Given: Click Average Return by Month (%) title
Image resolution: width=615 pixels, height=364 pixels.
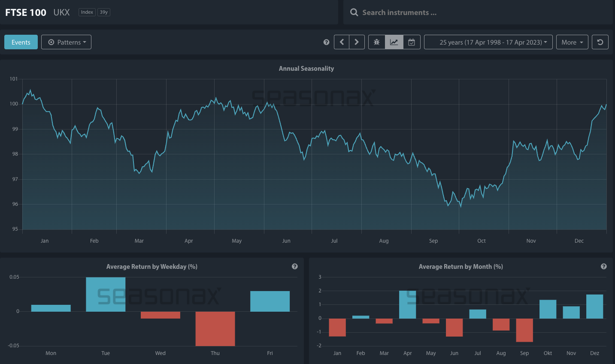Looking at the screenshot, I should pos(461,267).
